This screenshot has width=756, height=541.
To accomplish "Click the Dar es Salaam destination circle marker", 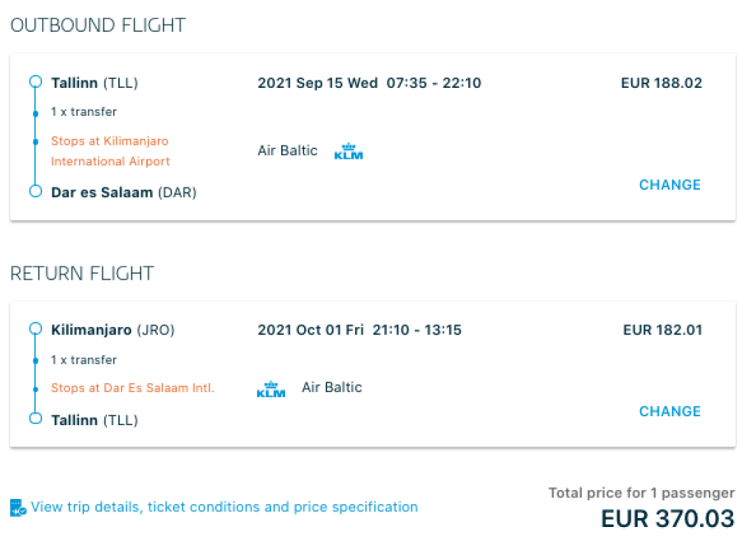I will click(x=35, y=192).
